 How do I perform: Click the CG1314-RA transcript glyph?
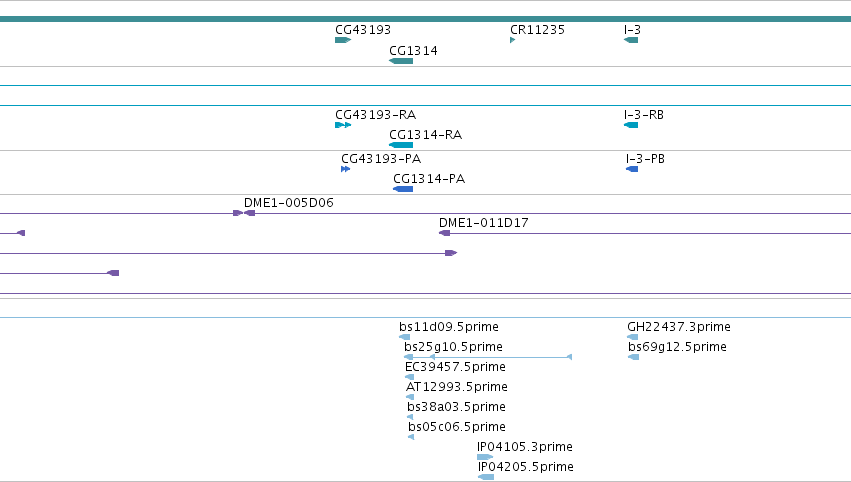point(401,145)
